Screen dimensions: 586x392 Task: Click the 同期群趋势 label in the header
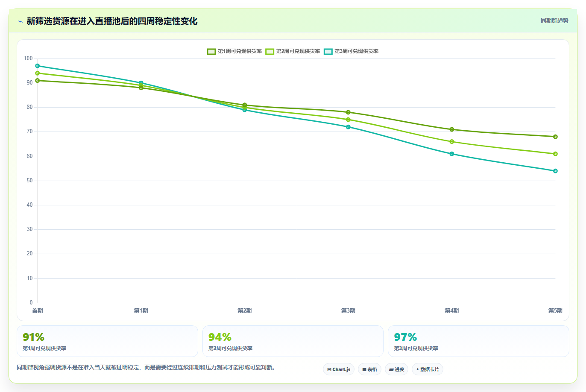coord(554,20)
